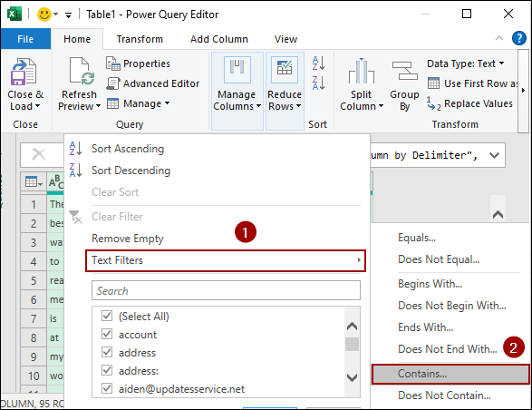Click the Split Column icon
This screenshot has height=410, width=532.
point(362,71)
